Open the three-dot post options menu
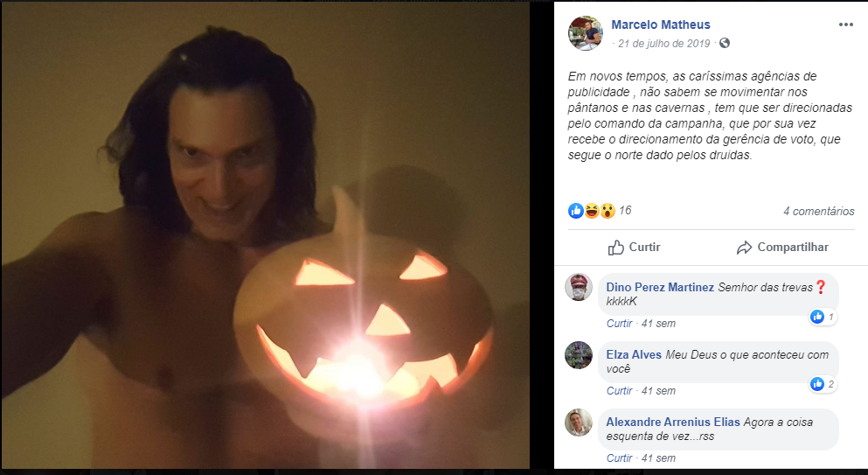 pos(845,24)
